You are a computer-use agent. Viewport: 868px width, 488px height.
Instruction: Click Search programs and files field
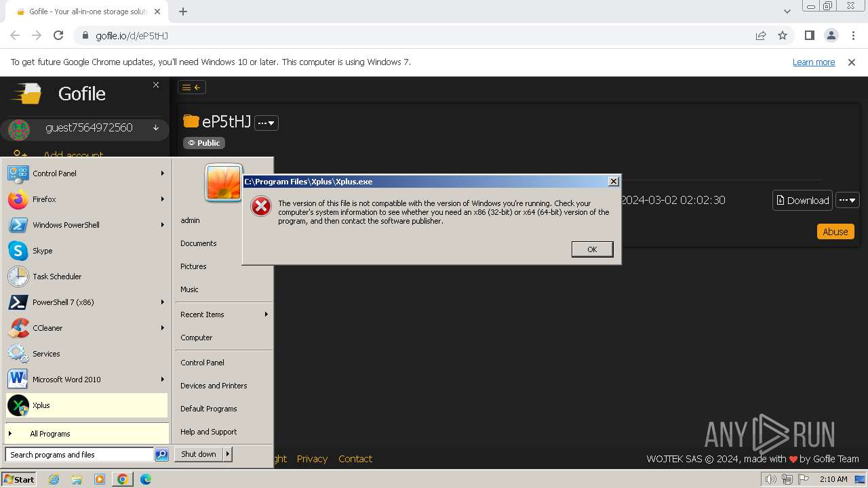pos(79,455)
